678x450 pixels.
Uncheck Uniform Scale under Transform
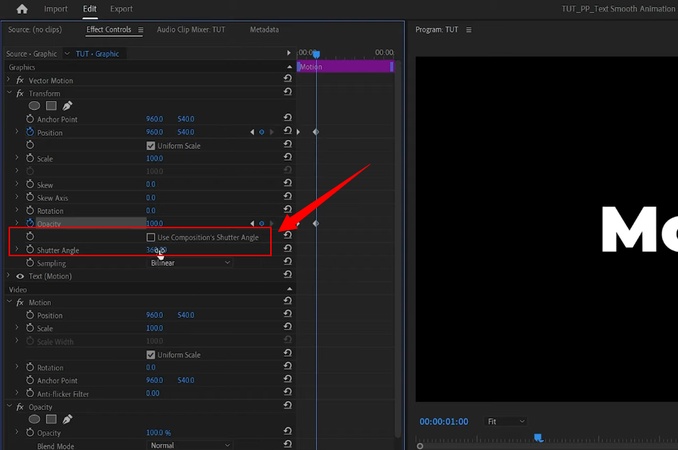pyautogui.click(x=151, y=146)
